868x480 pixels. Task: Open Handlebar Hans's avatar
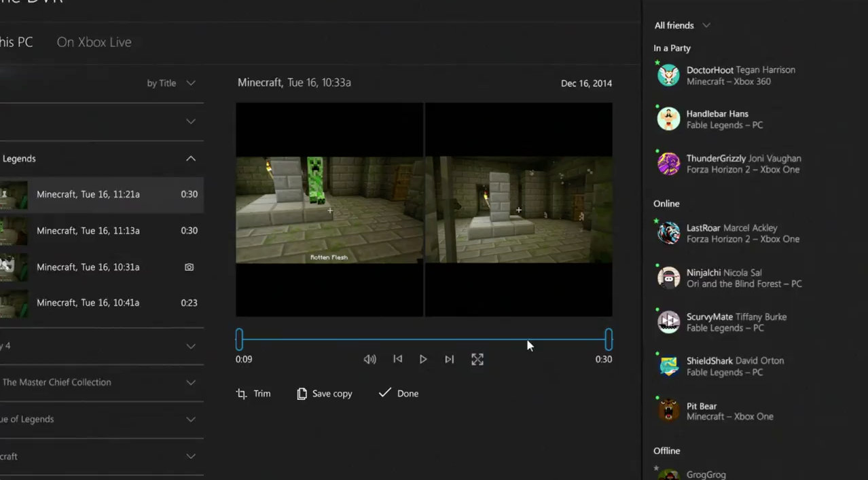click(x=669, y=119)
